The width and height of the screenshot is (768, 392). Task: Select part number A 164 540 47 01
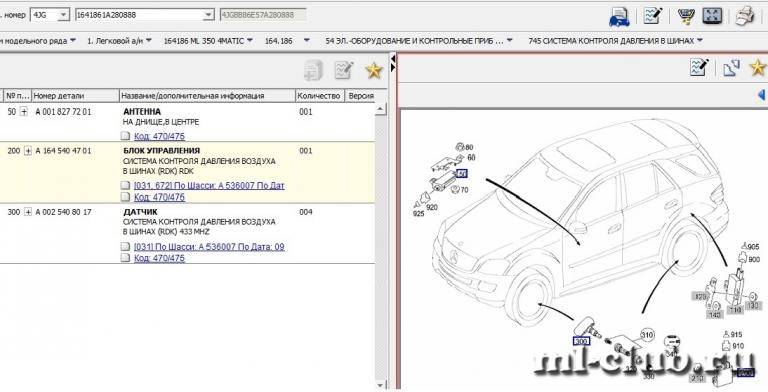tap(63, 151)
